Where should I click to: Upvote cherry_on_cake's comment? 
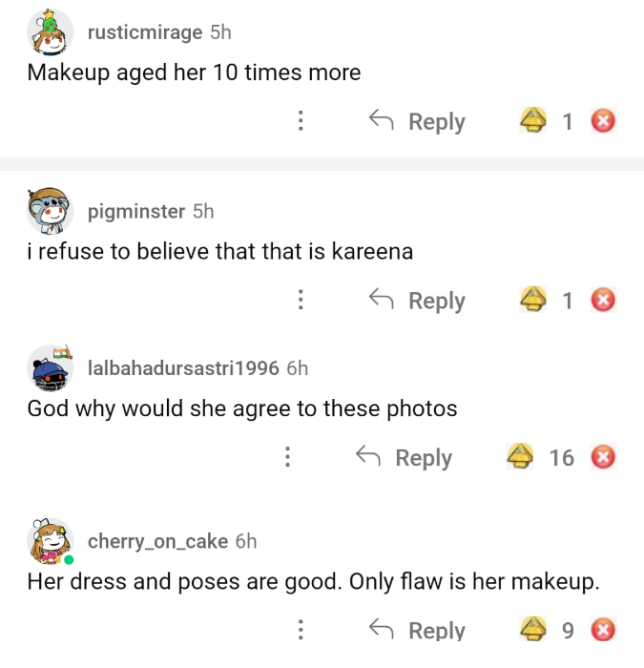pos(532,630)
